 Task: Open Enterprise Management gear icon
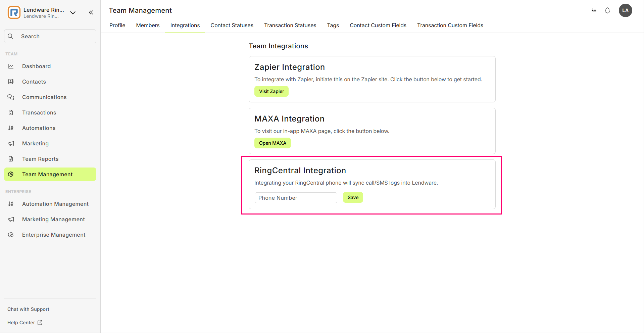11,235
